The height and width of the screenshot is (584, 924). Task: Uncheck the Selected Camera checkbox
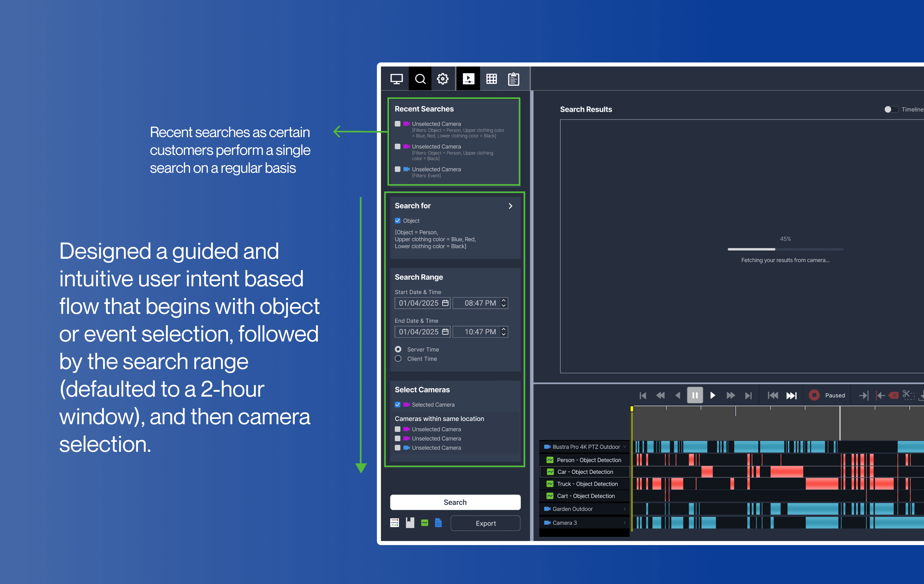point(398,405)
